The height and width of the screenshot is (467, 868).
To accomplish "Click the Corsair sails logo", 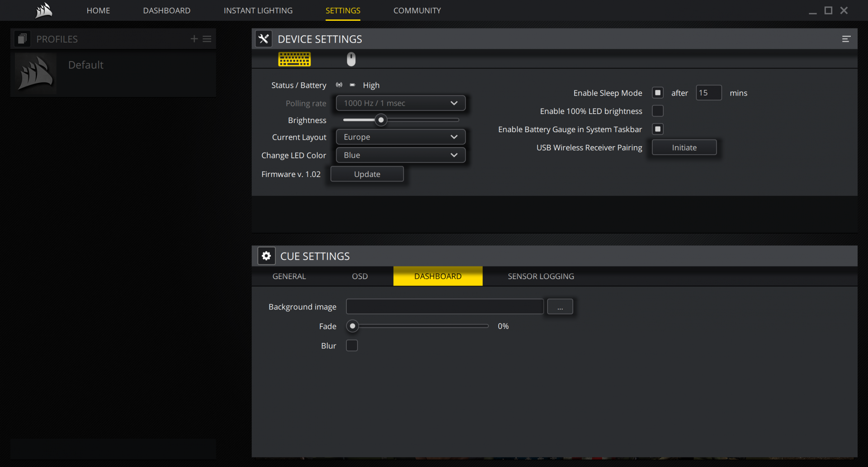I will 44,10.
